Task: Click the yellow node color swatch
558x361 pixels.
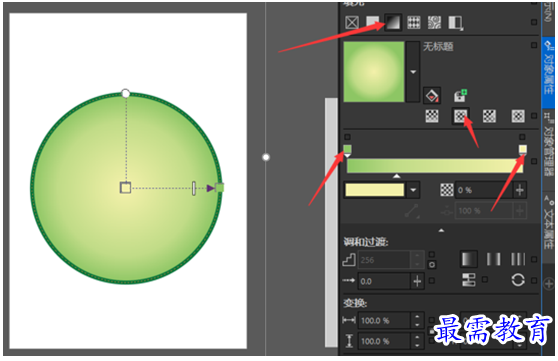Action: [374, 190]
